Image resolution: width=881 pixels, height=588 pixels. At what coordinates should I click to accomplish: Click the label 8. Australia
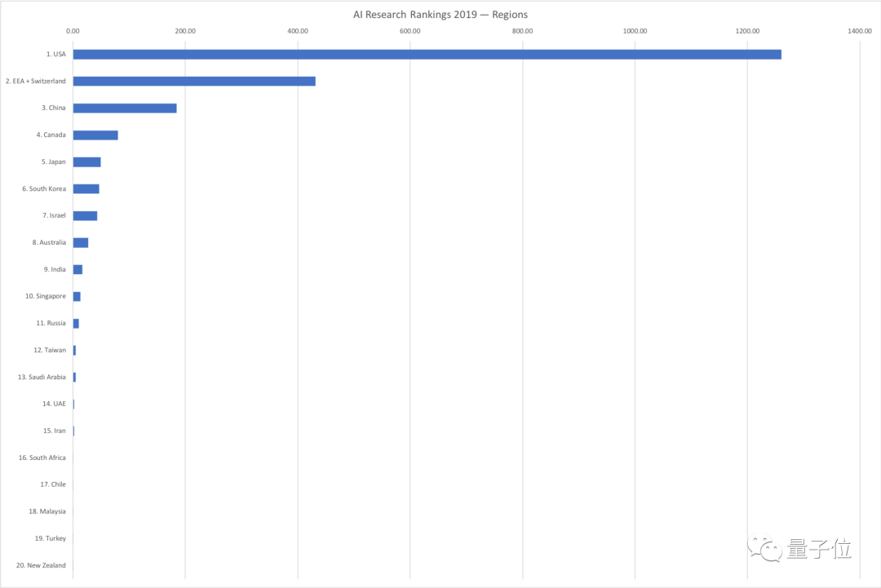50,242
